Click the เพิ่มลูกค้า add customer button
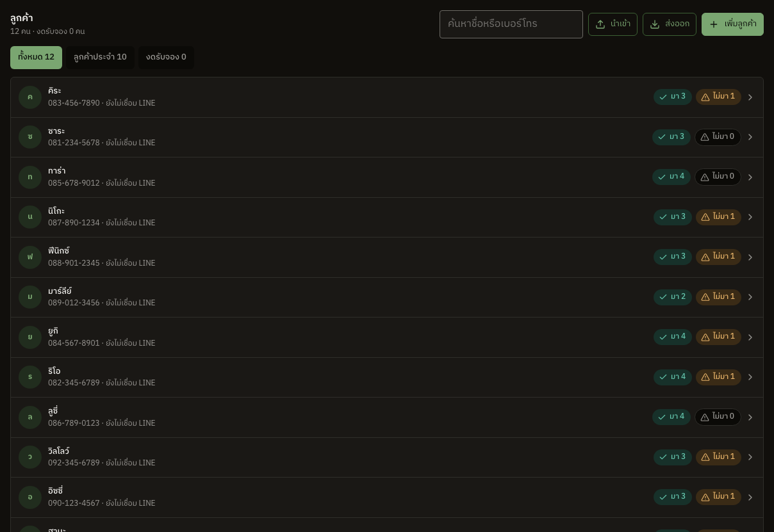The image size is (774, 532). [732, 24]
